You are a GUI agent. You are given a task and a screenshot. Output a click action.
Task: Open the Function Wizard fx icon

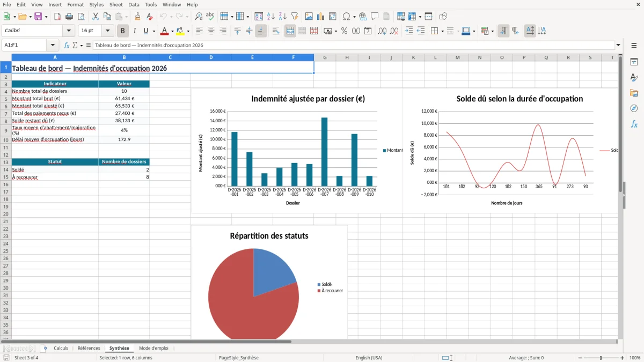tap(67, 45)
